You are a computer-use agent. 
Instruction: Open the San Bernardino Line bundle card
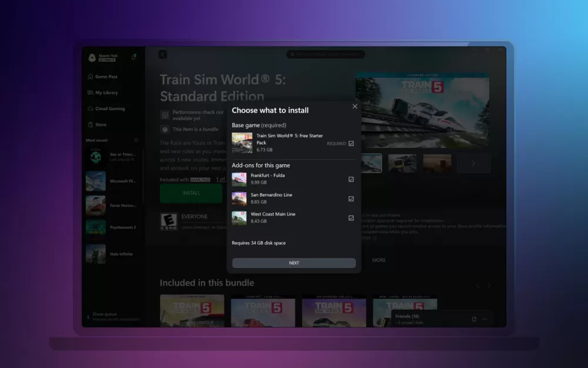click(x=334, y=310)
